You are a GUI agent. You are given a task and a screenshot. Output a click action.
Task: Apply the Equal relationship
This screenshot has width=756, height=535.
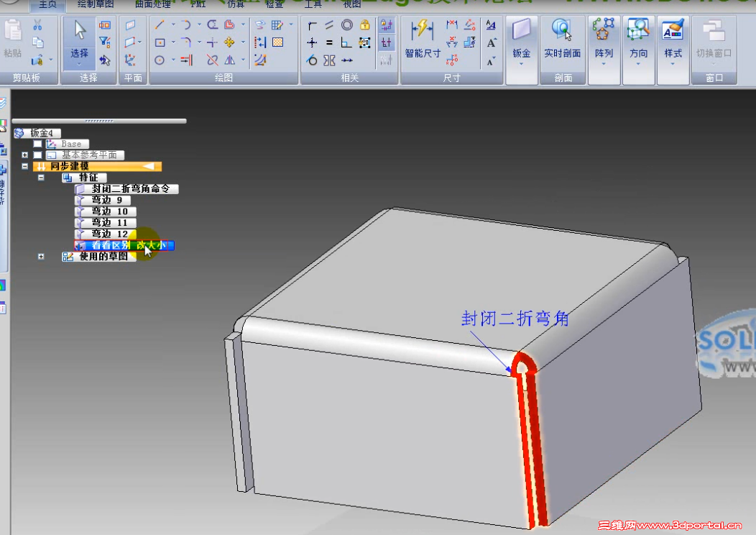pos(329,42)
